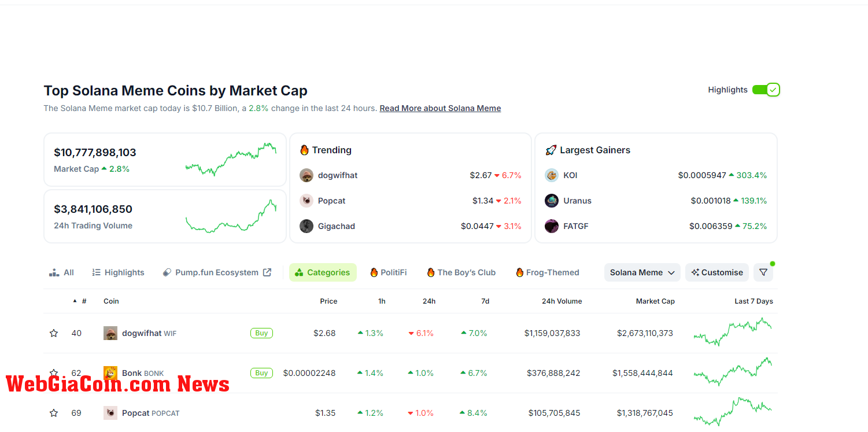The width and height of the screenshot is (868, 432).
Task: Click the market cap sparkline chart
Action: coord(231,159)
